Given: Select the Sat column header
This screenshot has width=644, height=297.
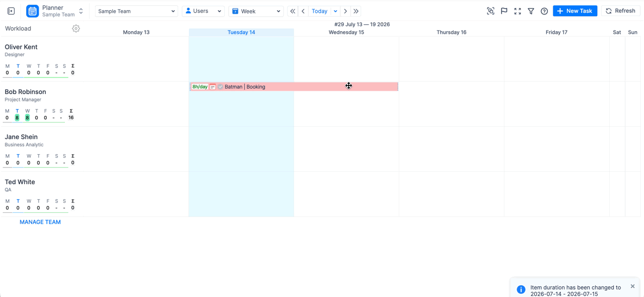Looking at the screenshot, I should click(x=617, y=32).
